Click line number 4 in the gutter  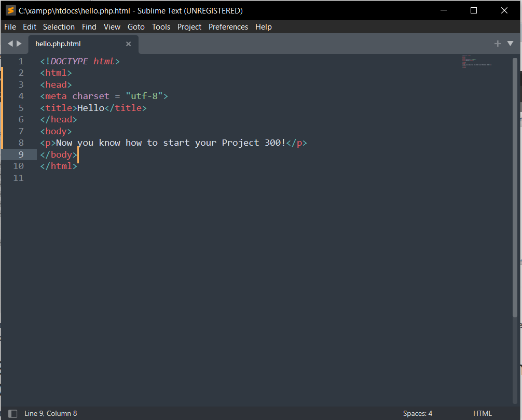[21, 96]
